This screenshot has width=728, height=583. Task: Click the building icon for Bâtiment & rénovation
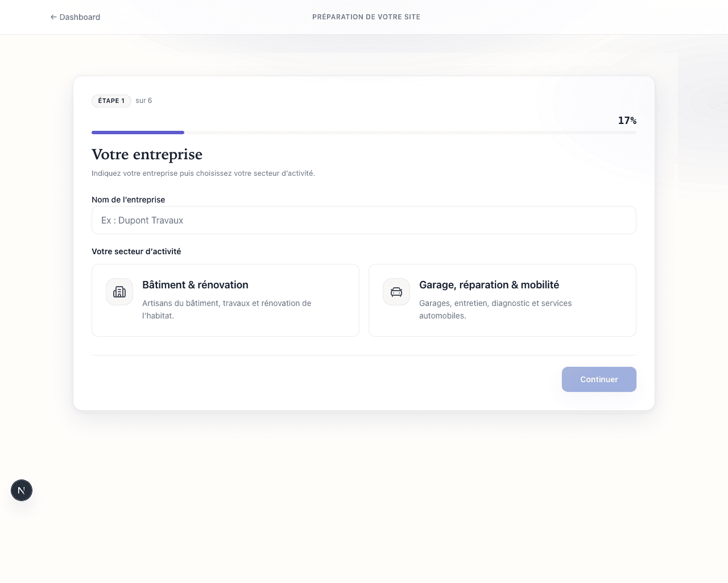click(119, 292)
